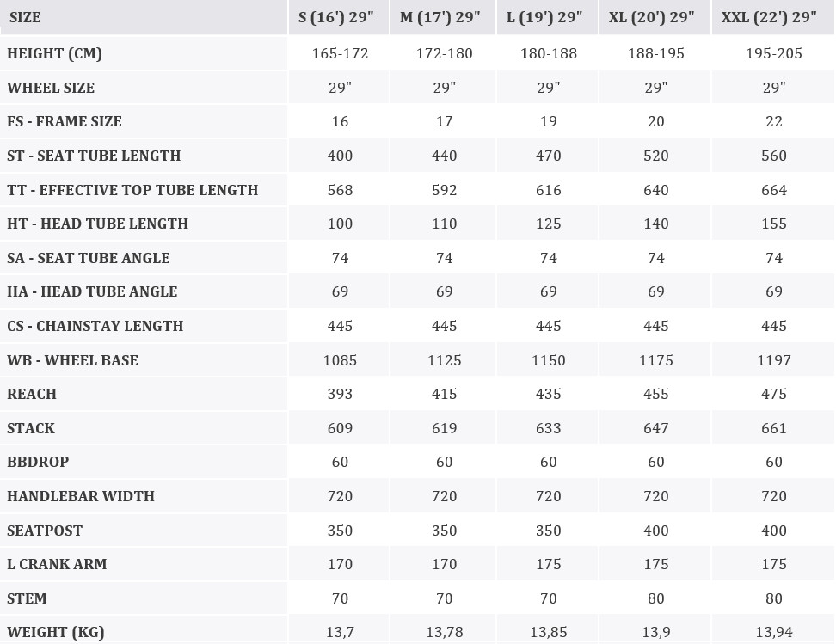
Task: Select the 1197 wheel base value
Action: click(773, 360)
